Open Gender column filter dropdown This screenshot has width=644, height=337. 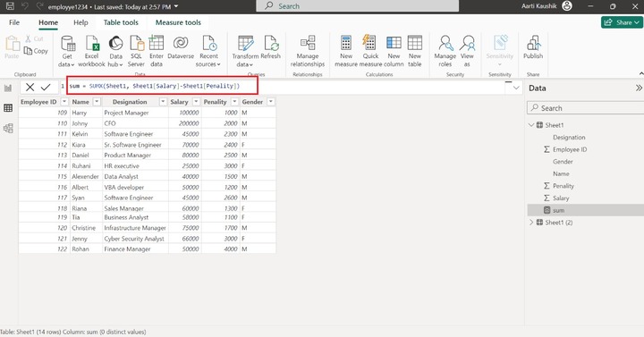[271, 102]
